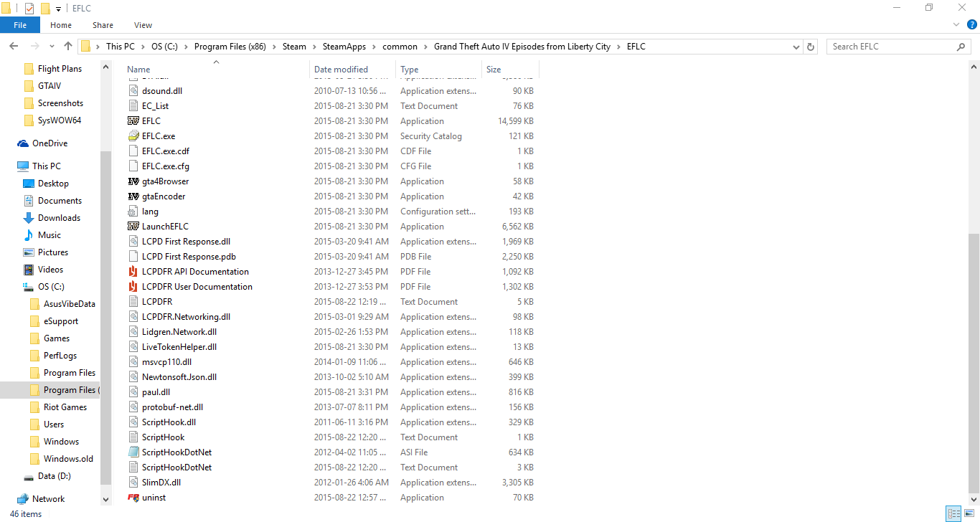The width and height of the screenshot is (980, 522).
Task: Open Videos in the navigation pane
Action: [50, 270]
